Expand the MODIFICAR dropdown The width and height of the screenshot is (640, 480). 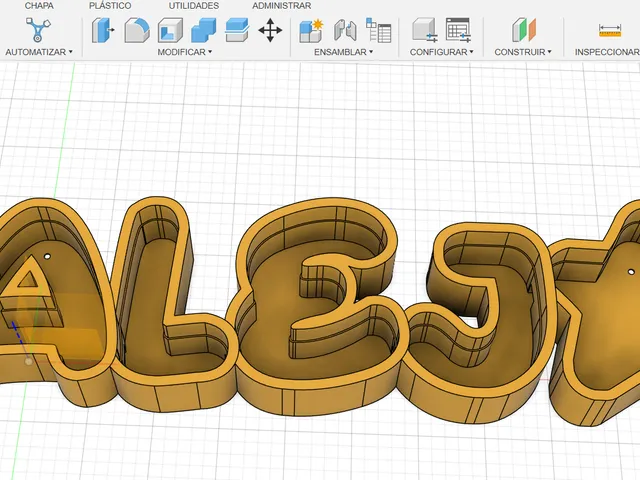coord(184,52)
